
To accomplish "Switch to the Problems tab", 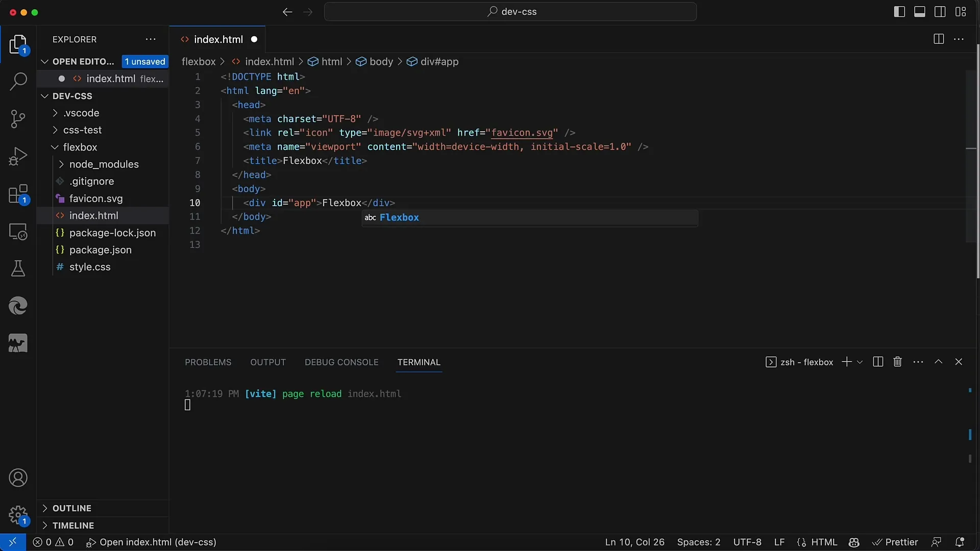I will 208,362.
